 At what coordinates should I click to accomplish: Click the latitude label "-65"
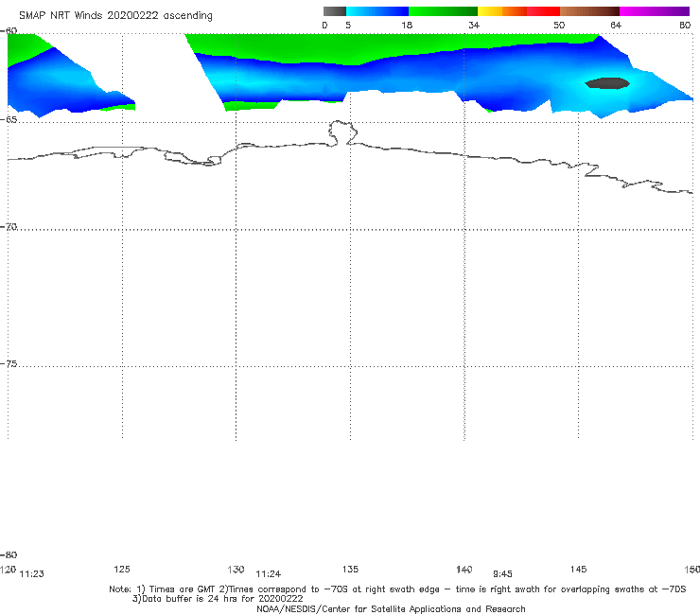(9, 120)
